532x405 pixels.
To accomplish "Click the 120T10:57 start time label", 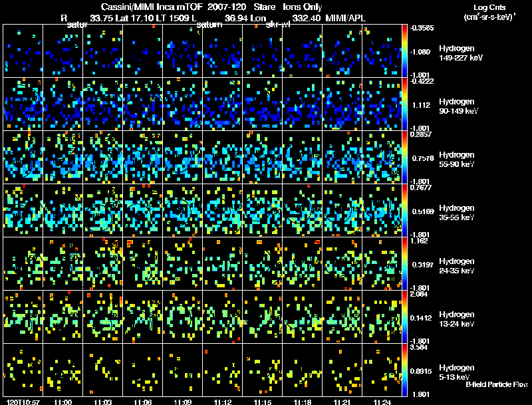I will click(23, 402).
